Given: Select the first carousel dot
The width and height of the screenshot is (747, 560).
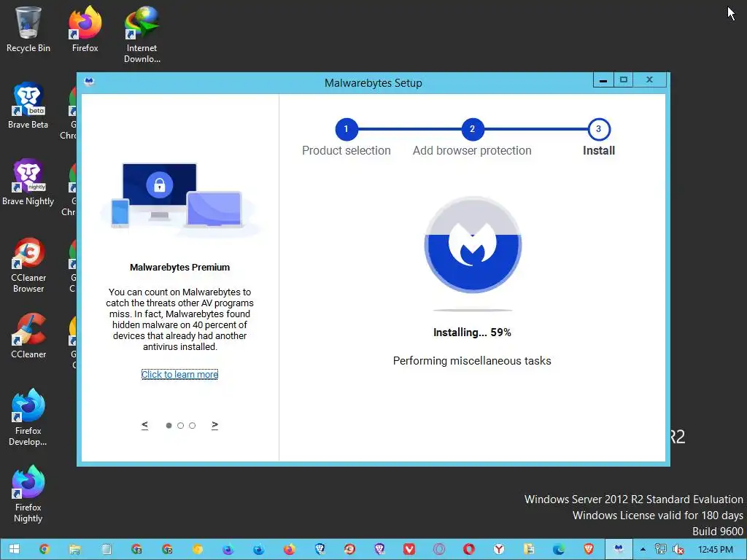Looking at the screenshot, I should pyautogui.click(x=169, y=425).
